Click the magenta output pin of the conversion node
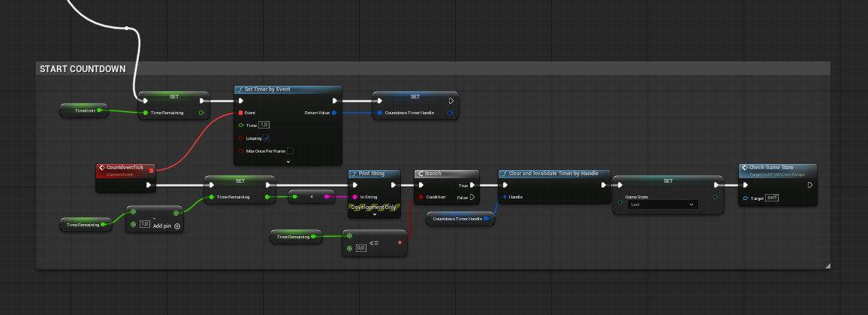The width and height of the screenshot is (868, 315). [327, 196]
